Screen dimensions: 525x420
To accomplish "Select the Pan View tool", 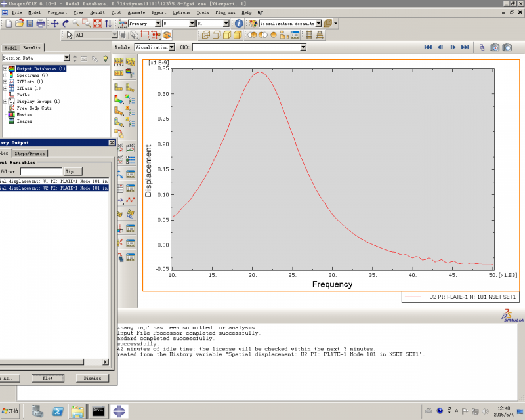I will 55,24.
